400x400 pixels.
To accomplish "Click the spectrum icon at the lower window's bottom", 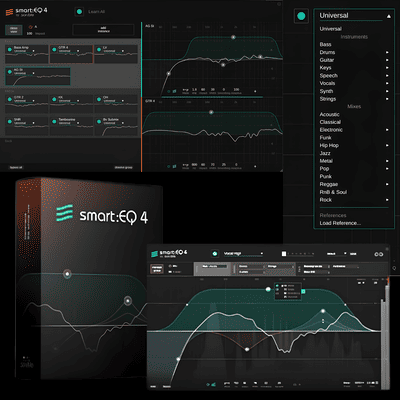I will pyautogui.click(x=213, y=384).
